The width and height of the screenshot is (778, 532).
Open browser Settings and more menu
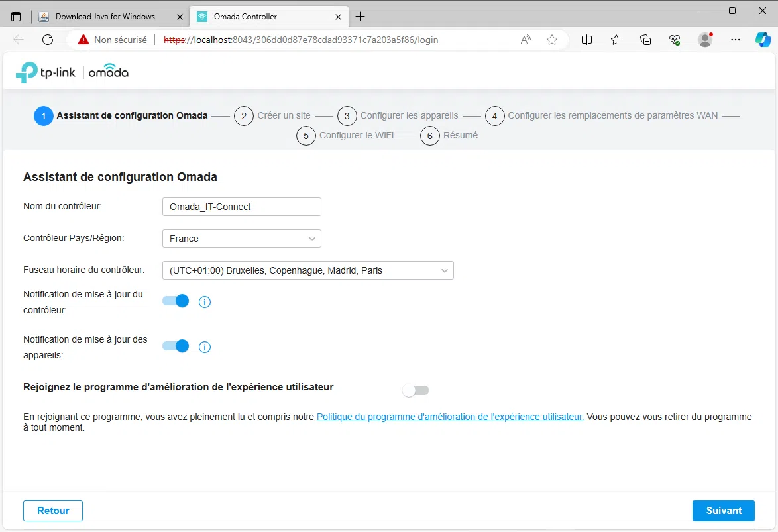click(x=735, y=40)
